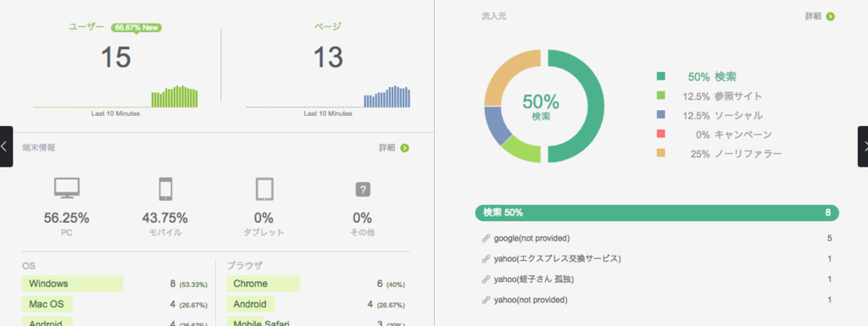This screenshot has height=326, width=868.
Task: Click link icon beside google(not provided)
Action: click(x=486, y=238)
